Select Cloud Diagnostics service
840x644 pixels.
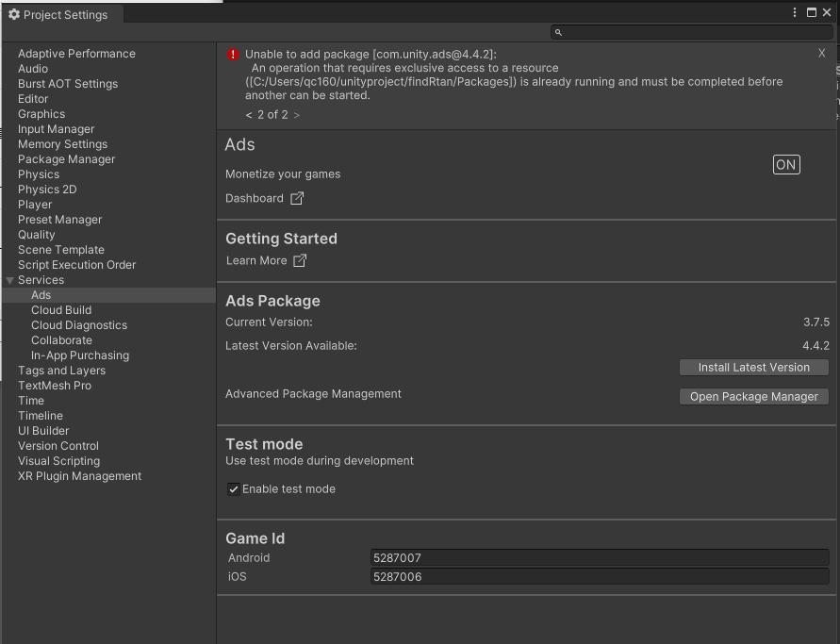(79, 325)
